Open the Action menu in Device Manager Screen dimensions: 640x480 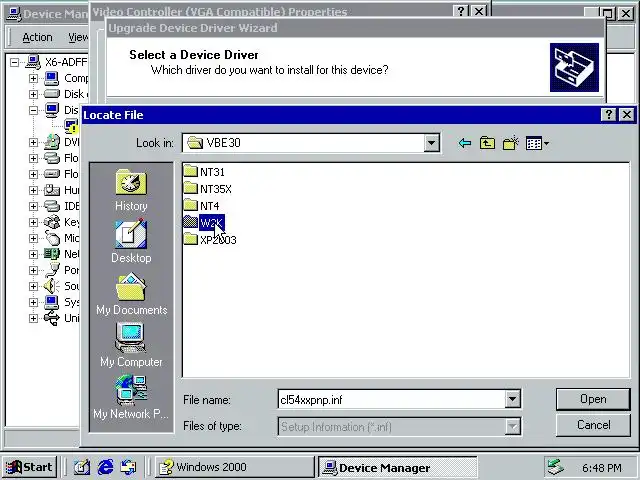[x=37, y=37]
